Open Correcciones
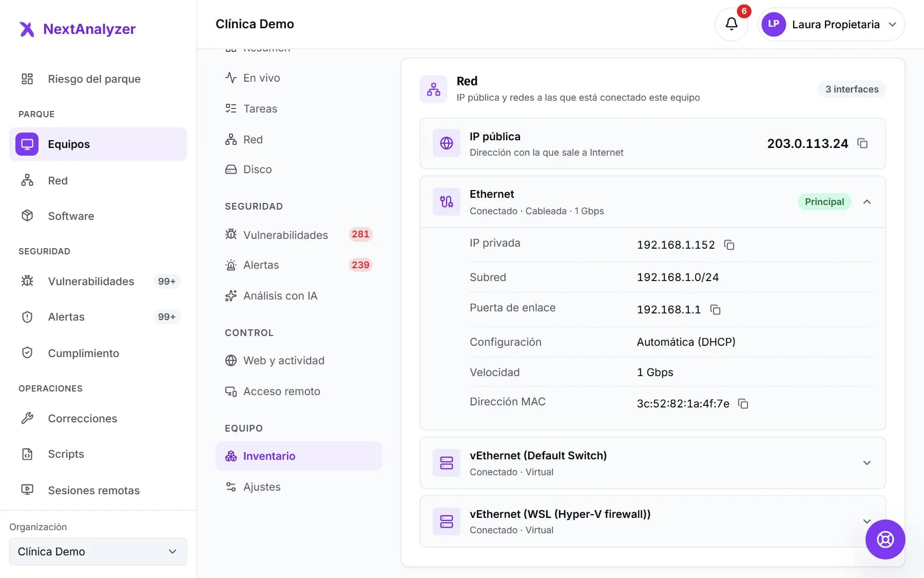The width and height of the screenshot is (924, 578). (x=98, y=418)
